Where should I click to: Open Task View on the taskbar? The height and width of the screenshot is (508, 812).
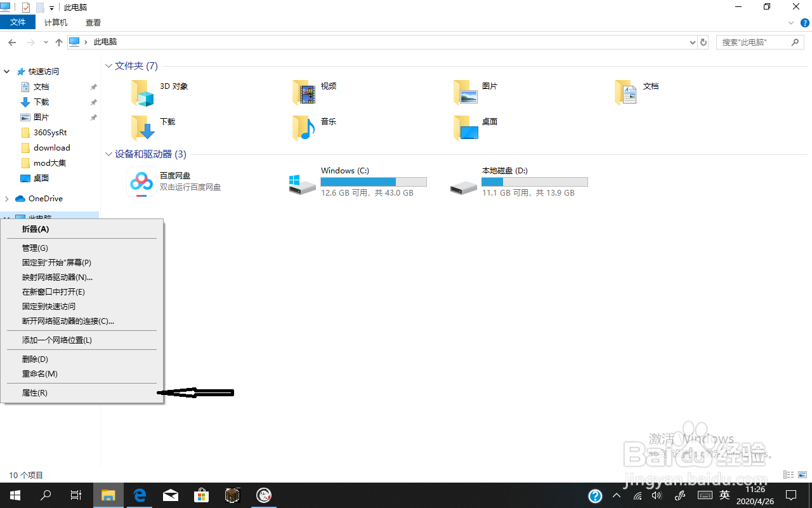tap(75, 495)
